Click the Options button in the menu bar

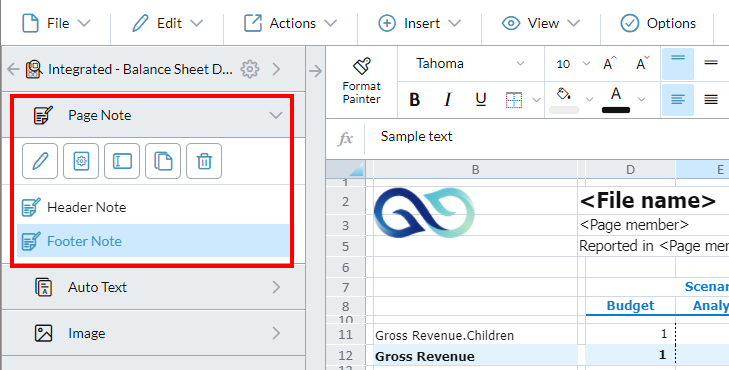click(658, 23)
